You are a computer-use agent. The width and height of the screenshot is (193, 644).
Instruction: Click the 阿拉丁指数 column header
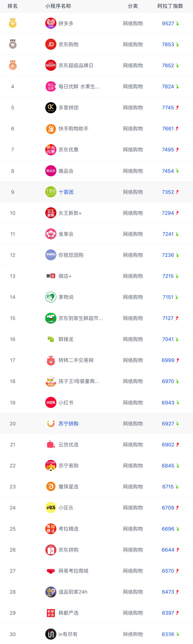click(x=170, y=6)
